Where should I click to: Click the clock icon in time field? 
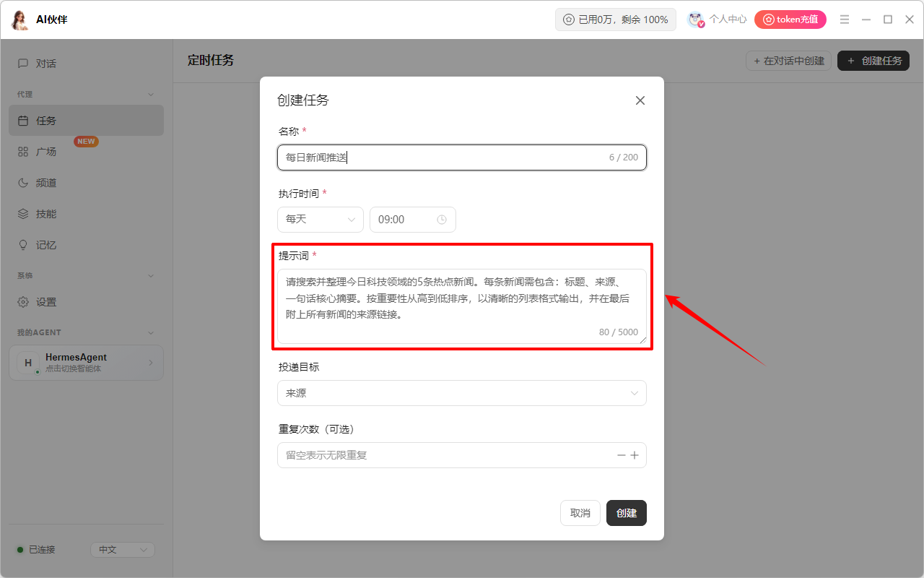pyautogui.click(x=442, y=220)
